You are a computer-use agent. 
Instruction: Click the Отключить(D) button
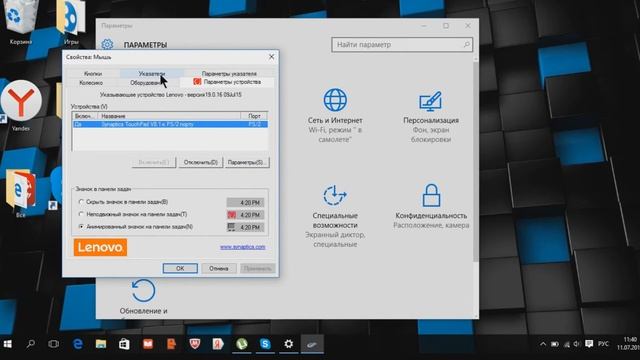(x=200, y=162)
